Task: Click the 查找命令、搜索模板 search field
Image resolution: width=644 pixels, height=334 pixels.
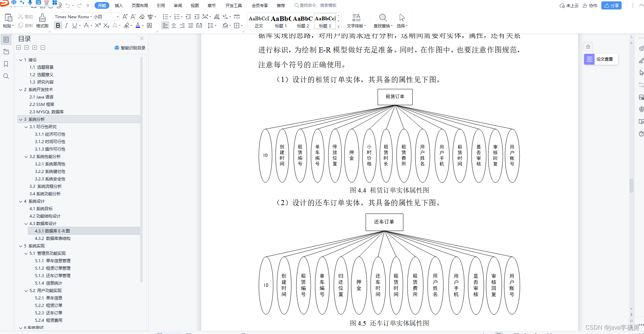Action: 315,5
